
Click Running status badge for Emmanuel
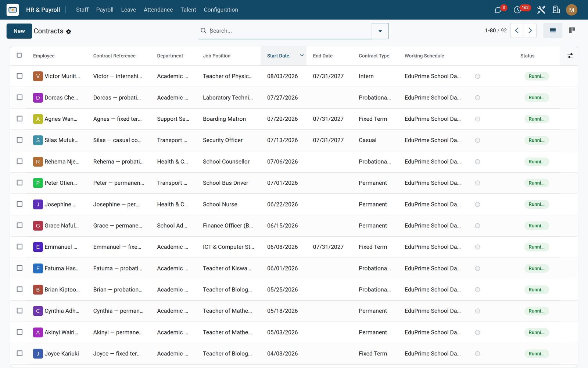537,247
